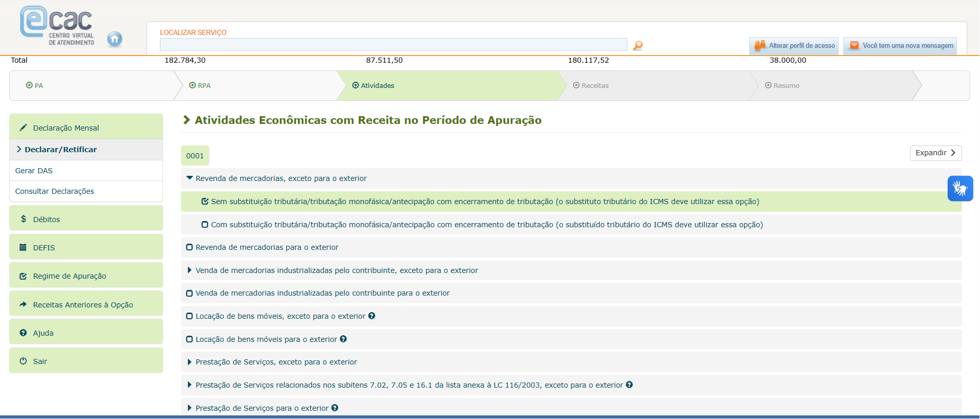
Task: Open Gerar DAS menu item
Action: pyautogui.click(x=86, y=171)
